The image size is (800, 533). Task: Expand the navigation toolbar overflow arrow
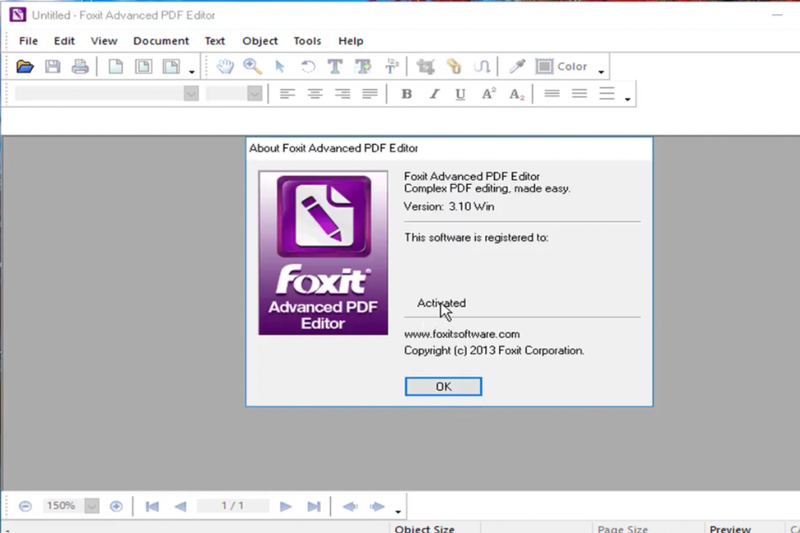pos(398,511)
